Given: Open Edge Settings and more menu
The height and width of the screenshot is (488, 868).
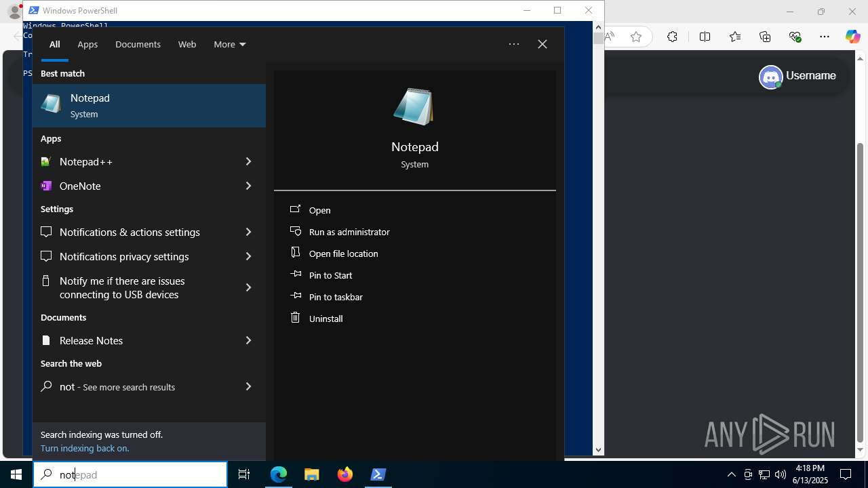Looking at the screenshot, I should click(x=825, y=37).
